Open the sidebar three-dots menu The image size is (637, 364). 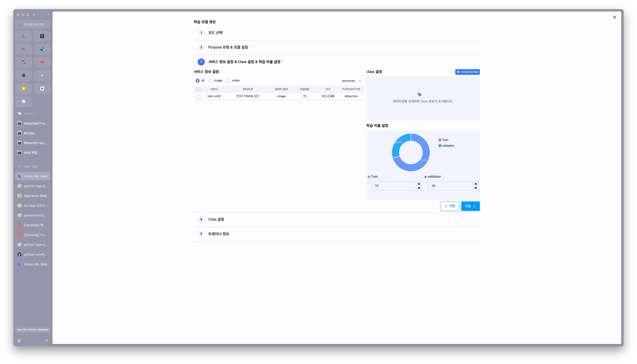point(47,15)
